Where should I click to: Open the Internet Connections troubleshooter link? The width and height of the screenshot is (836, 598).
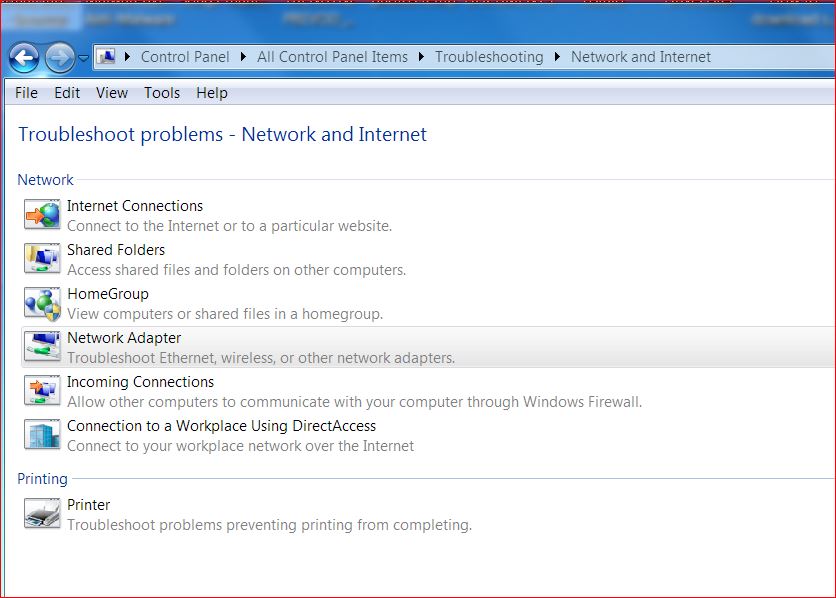(135, 206)
